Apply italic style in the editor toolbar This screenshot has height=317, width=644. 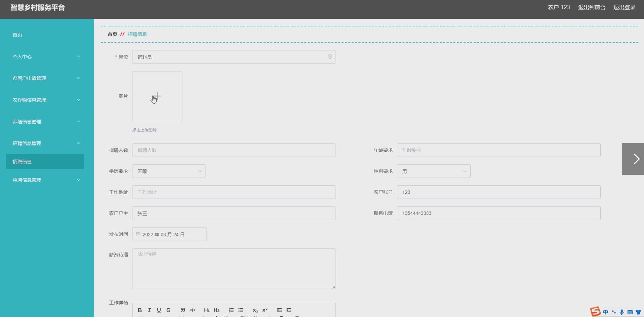coord(149,310)
